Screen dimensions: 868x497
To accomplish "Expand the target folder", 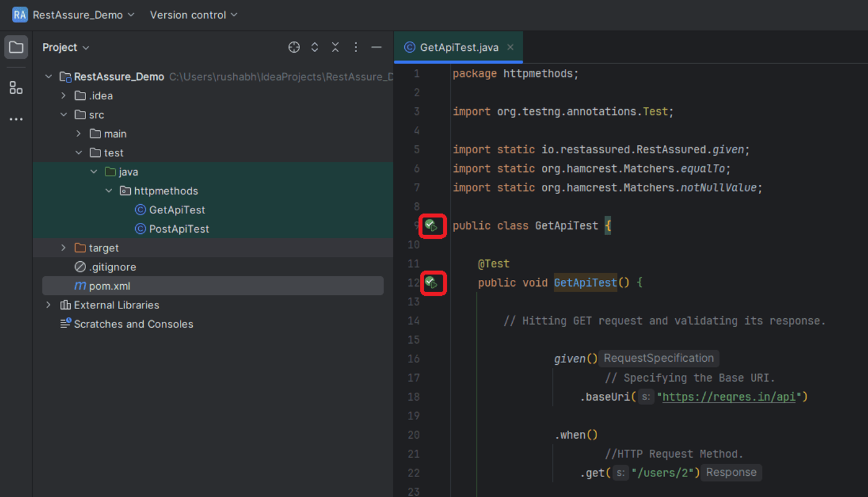I will 63,248.
